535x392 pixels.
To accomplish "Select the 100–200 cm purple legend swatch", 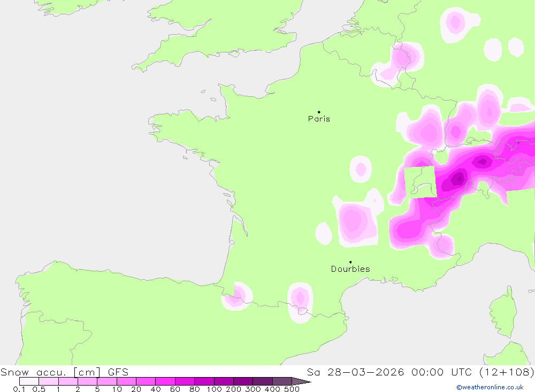I will 224,381.
